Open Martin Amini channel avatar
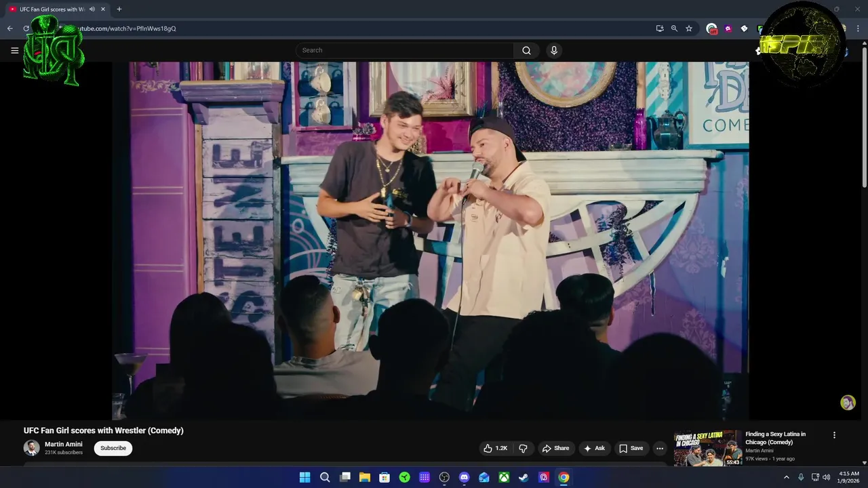This screenshot has width=868, height=488. (x=31, y=448)
